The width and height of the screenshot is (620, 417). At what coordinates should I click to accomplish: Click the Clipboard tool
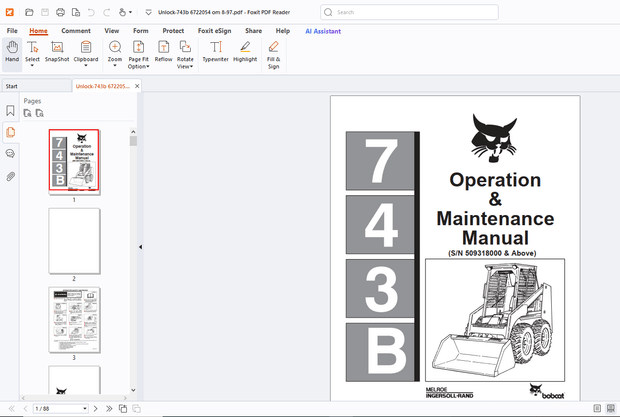[86, 50]
